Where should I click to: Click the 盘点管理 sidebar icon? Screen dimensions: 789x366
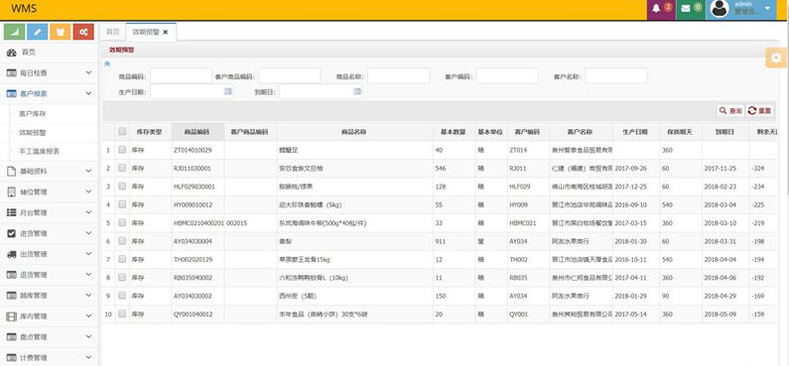click(11, 337)
